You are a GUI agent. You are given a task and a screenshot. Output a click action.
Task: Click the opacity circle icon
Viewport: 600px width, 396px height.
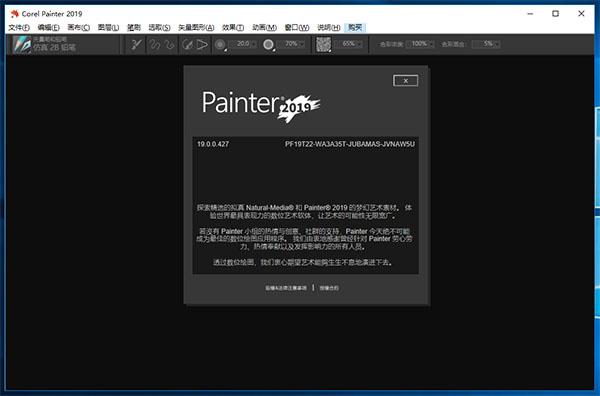pyautogui.click(x=269, y=45)
